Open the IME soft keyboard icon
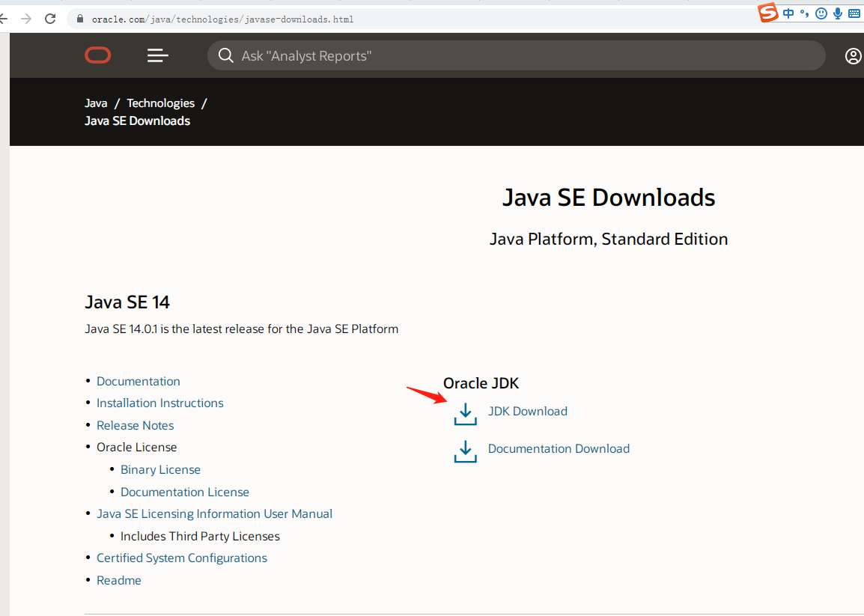The image size is (864, 616). [854, 13]
